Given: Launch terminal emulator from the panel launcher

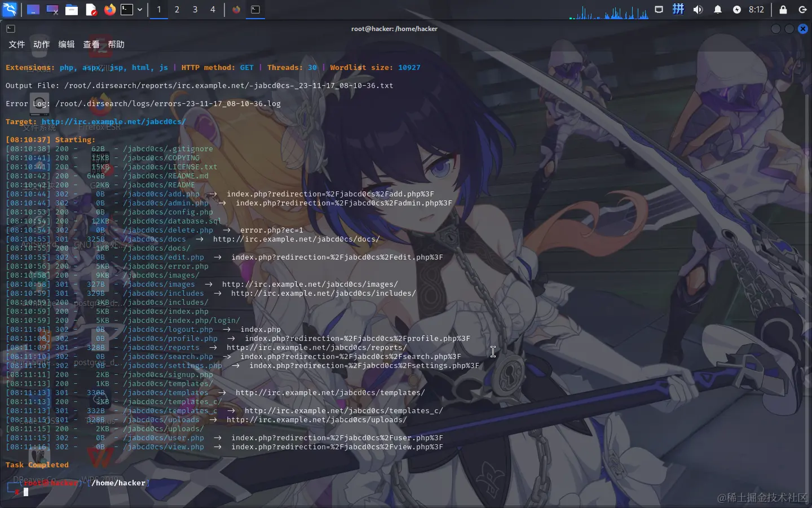Looking at the screenshot, I should [x=127, y=10].
